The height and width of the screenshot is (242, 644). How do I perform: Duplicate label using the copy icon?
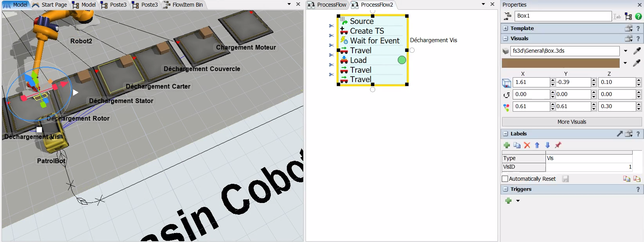pyautogui.click(x=517, y=145)
